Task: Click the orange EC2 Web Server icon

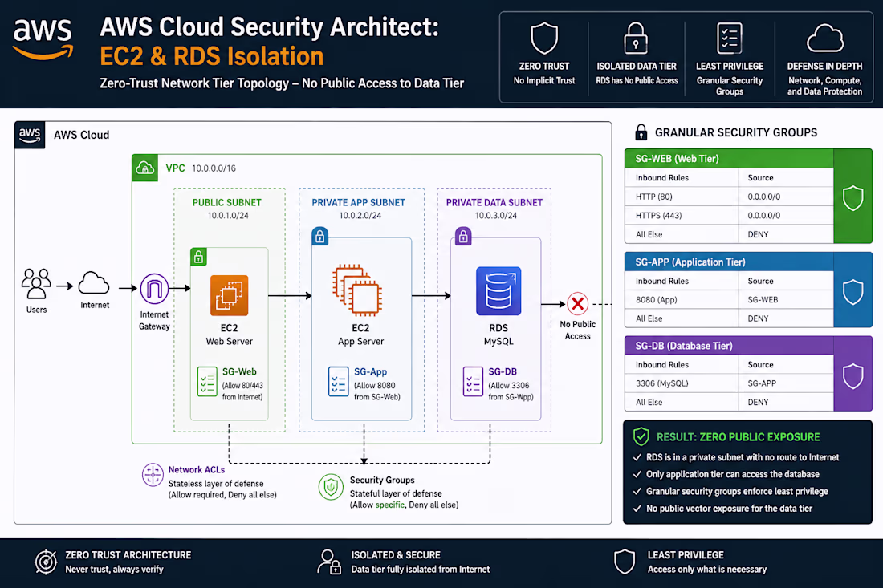Action: (x=230, y=295)
